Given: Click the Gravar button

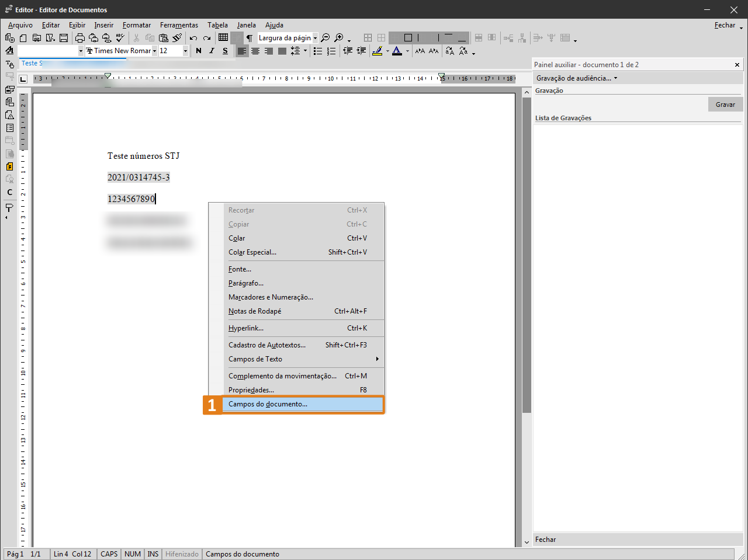Looking at the screenshot, I should [725, 105].
